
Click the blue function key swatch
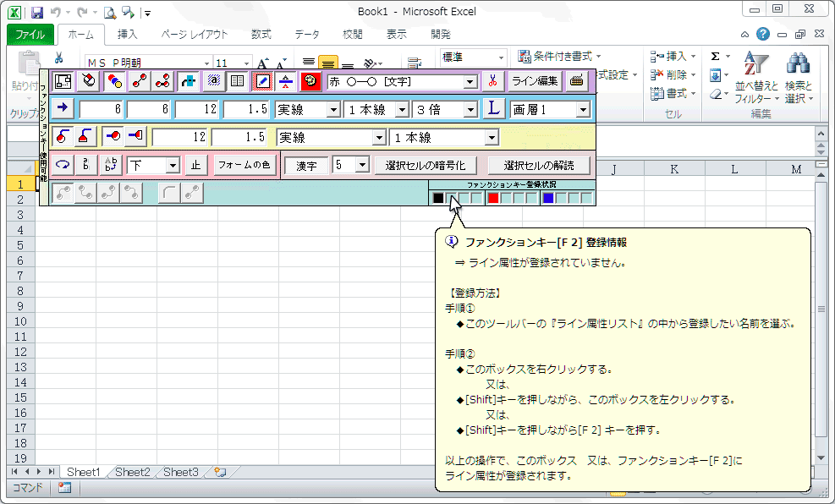(548, 198)
